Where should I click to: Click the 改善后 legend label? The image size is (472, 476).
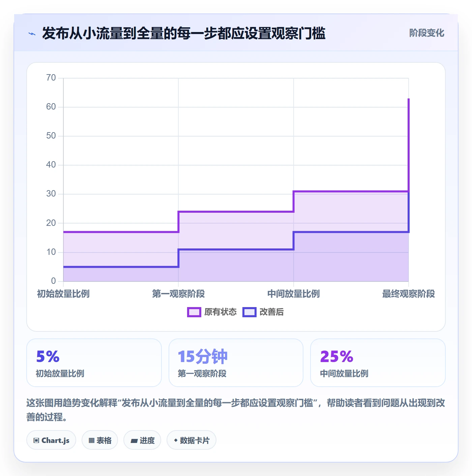click(x=271, y=312)
